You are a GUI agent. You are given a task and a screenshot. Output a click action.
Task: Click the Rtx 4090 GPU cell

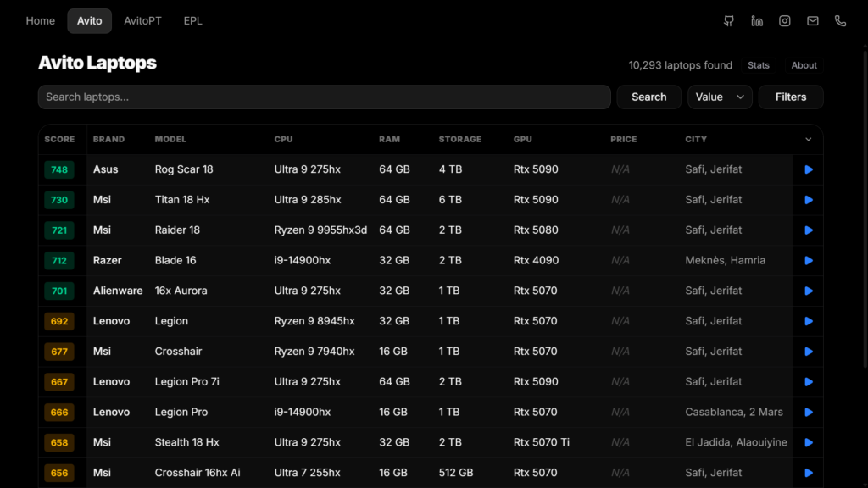tap(536, 261)
